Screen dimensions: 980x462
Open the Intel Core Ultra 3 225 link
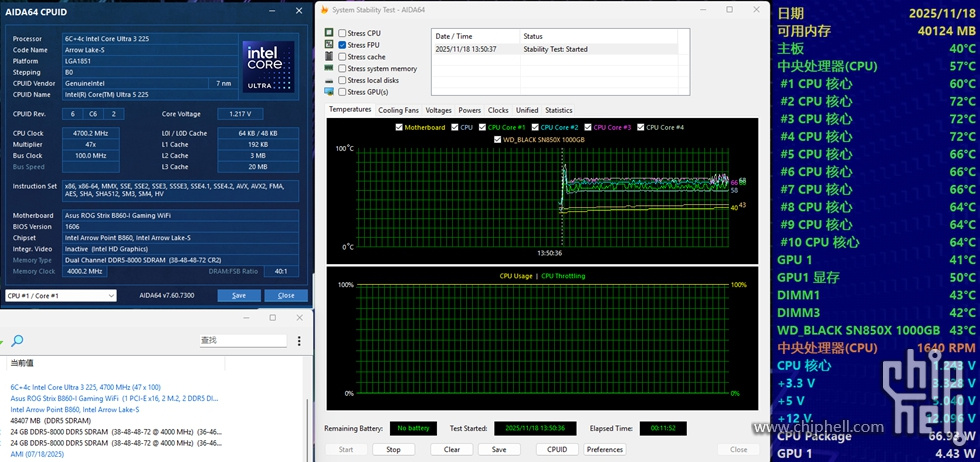pyautogui.click(x=85, y=387)
